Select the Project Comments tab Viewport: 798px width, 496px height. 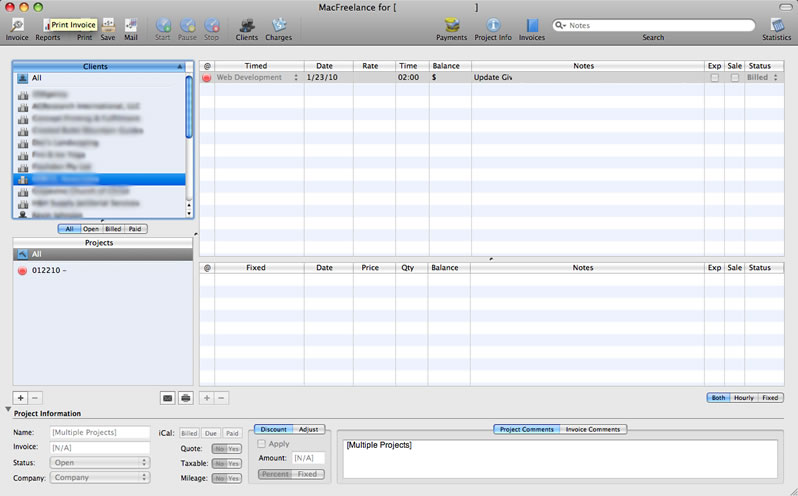coord(527,429)
